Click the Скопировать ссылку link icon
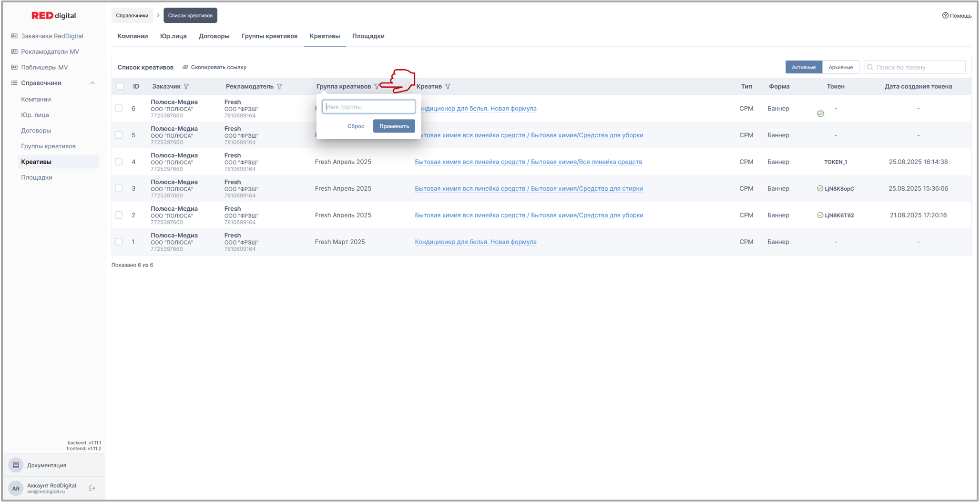The height and width of the screenshot is (502, 980). click(185, 67)
